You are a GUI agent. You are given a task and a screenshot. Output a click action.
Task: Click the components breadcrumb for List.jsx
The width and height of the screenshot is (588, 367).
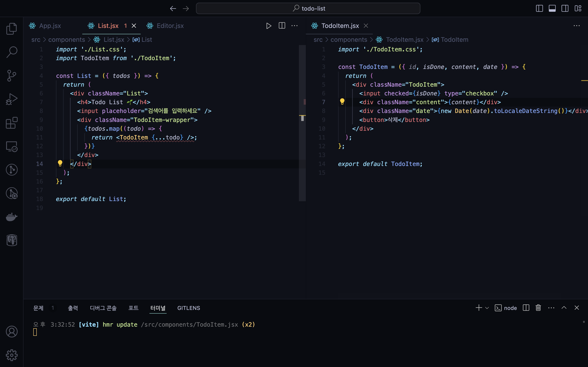[67, 40]
